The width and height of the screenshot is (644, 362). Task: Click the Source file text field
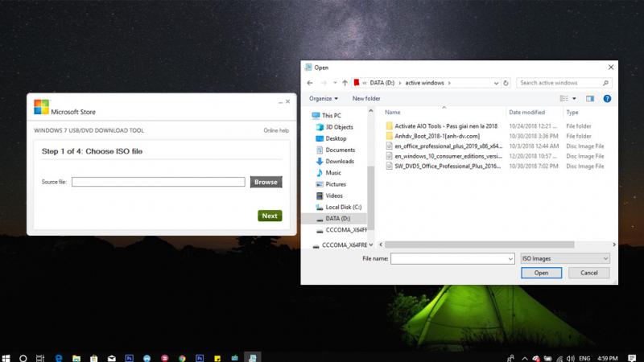point(158,182)
